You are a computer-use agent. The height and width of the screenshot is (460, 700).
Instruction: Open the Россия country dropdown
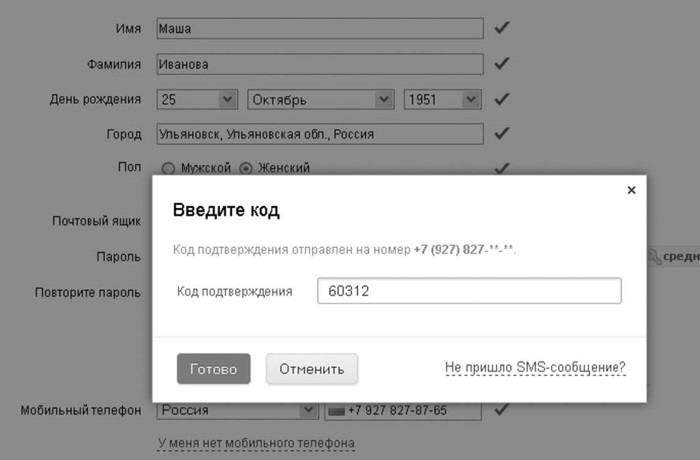tap(237, 410)
